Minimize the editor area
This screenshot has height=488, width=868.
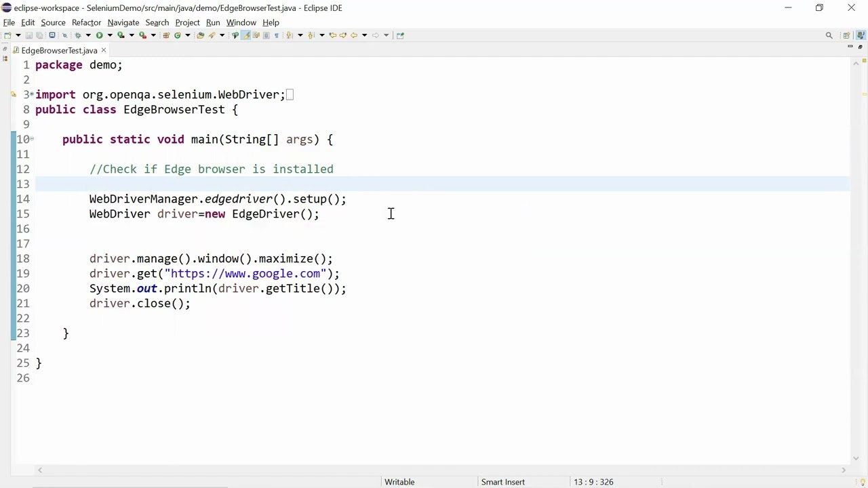click(x=850, y=47)
